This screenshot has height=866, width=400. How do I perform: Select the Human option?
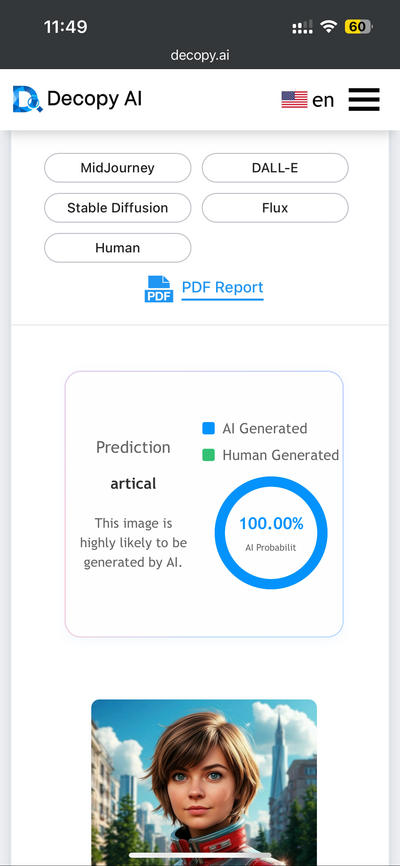coord(118,247)
